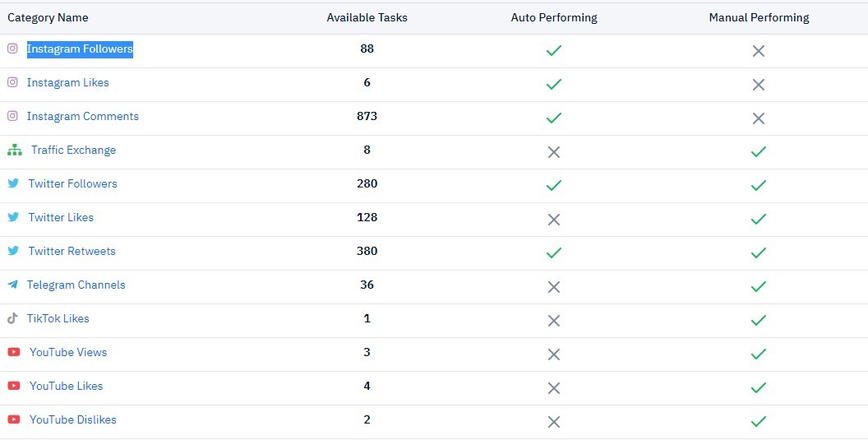Viewport: 868px width, 440px height.
Task: Click Auto Performing checkmark for Instagram Followers
Action: coord(553,50)
